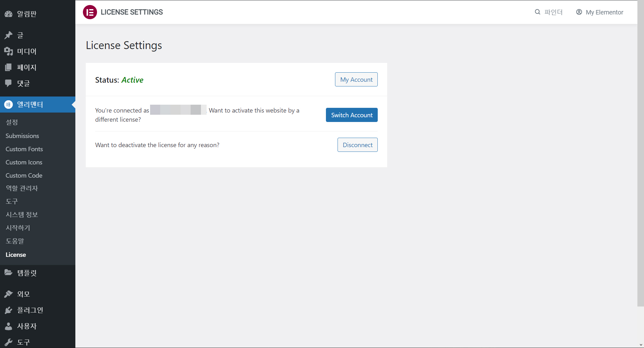The width and height of the screenshot is (644, 348).
Task: Open the License submenu item
Action: coord(16,255)
